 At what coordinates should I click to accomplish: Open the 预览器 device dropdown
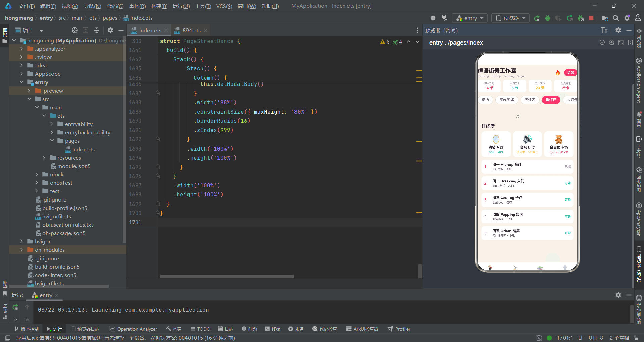point(511,18)
